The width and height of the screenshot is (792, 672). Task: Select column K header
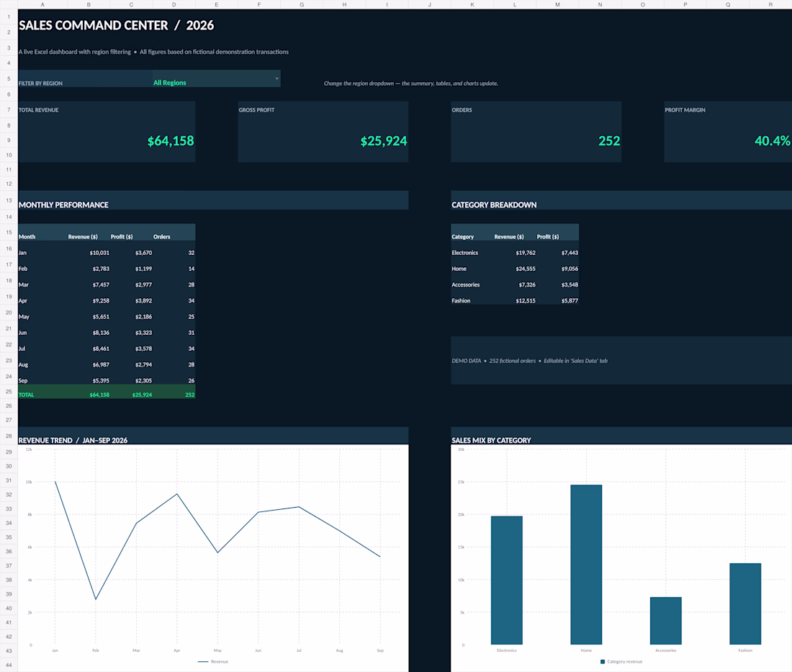[x=472, y=4]
